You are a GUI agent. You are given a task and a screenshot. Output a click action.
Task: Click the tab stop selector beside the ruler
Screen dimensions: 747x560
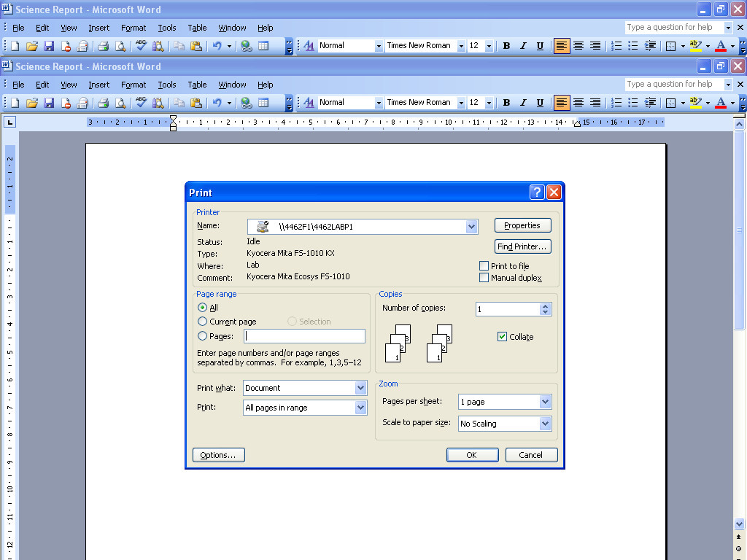tap(9, 122)
